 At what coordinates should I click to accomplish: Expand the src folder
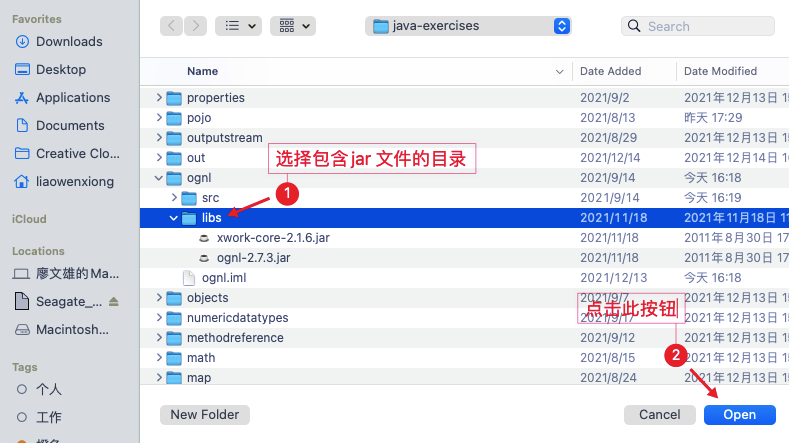(x=174, y=197)
